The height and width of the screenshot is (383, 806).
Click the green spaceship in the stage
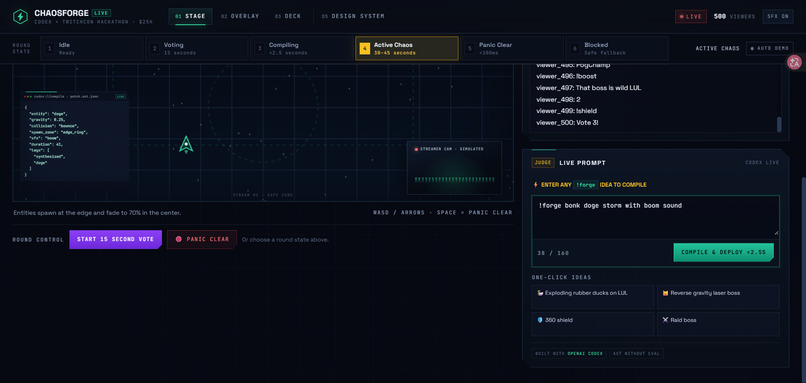coord(186,144)
